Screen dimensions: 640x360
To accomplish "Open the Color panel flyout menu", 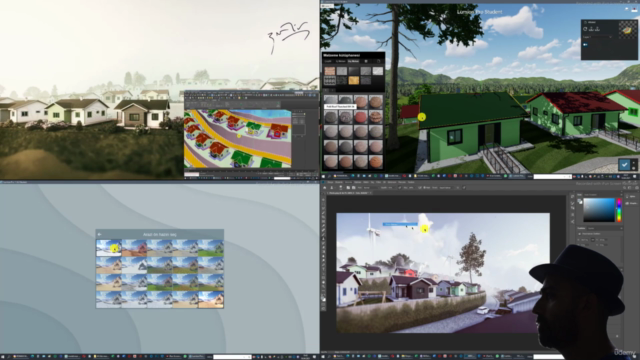I will (620, 195).
